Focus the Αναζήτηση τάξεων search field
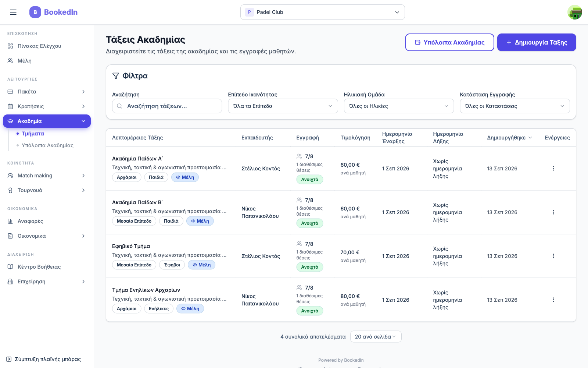 pos(167,106)
